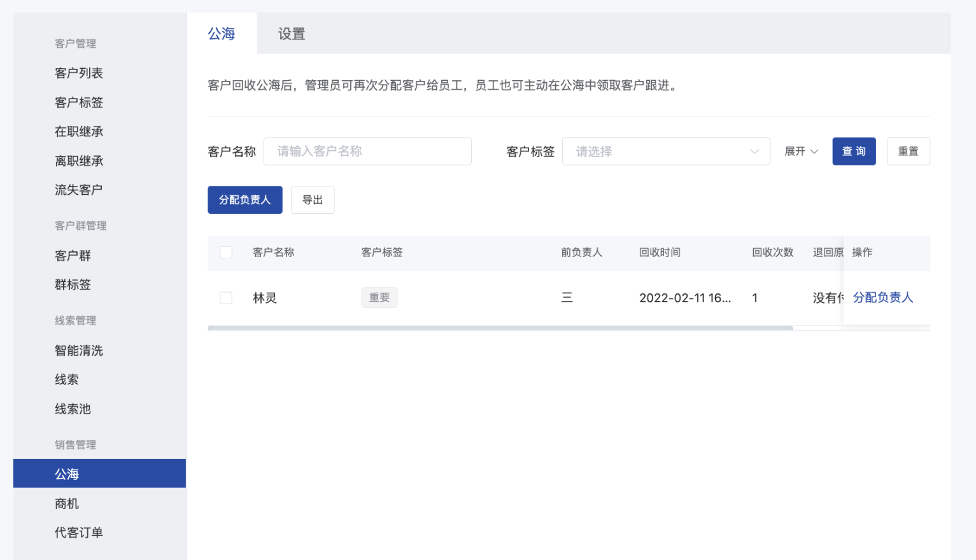Click the 前负责人 column header
The width and height of the screenshot is (976, 560).
[581, 253]
